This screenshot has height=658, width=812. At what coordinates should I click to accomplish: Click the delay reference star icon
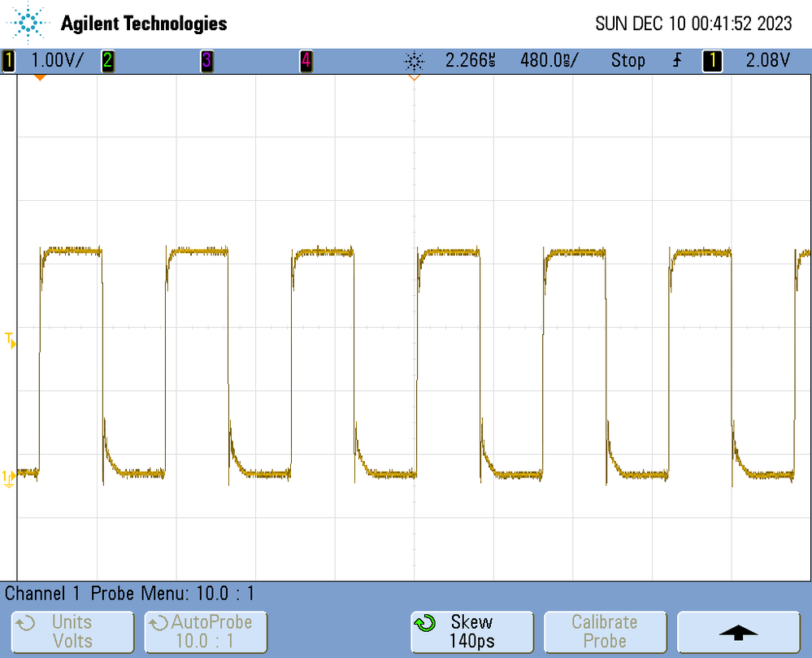pyautogui.click(x=415, y=61)
